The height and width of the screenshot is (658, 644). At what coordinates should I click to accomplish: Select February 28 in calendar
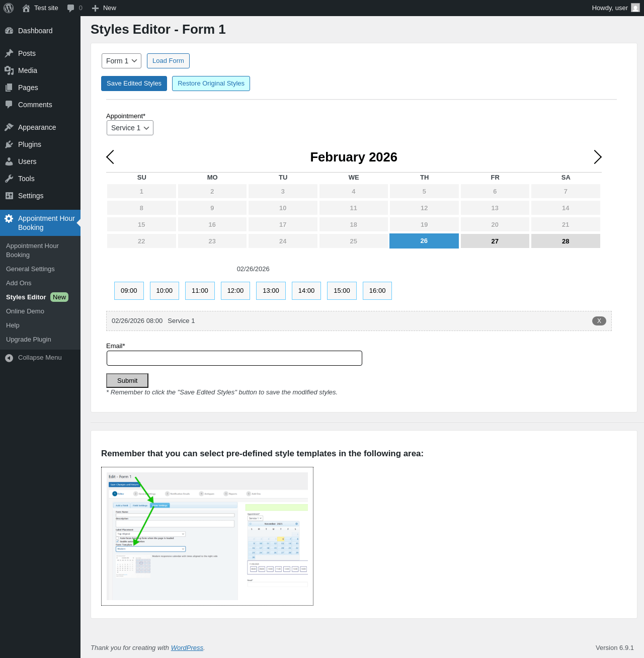pyautogui.click(x=566, y=241)
